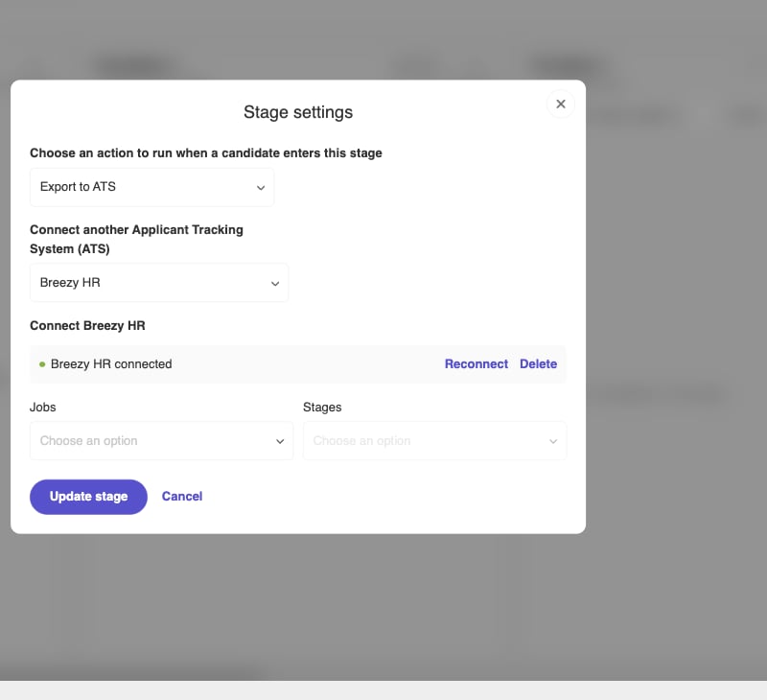Click the 'Stage settings' title
This screenshot has height=700, width=767.
point(298,112)
